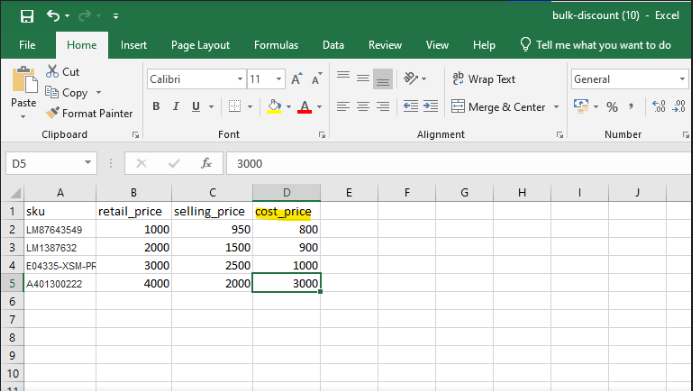Open Font settings dialog launcher
Viewport: 693px width, 391px height.
point(322,135)
